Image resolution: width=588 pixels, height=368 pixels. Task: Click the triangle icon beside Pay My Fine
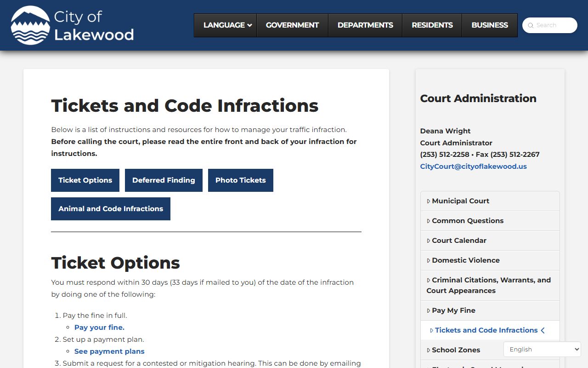click(428, 311)
